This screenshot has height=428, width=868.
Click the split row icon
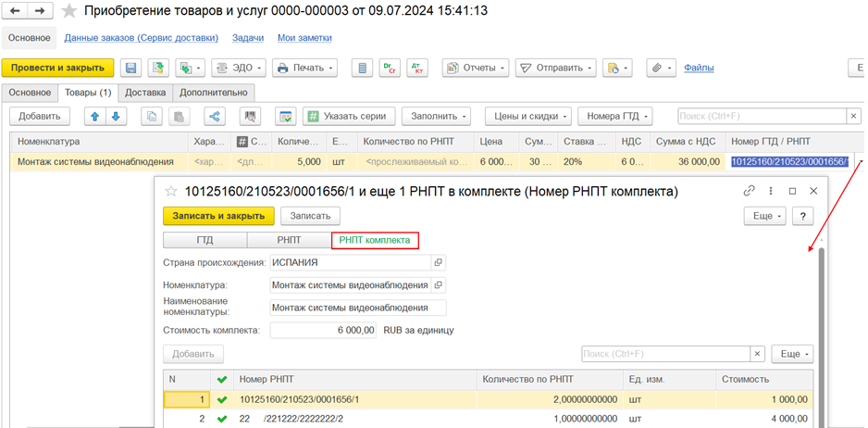tap(215, 117)
